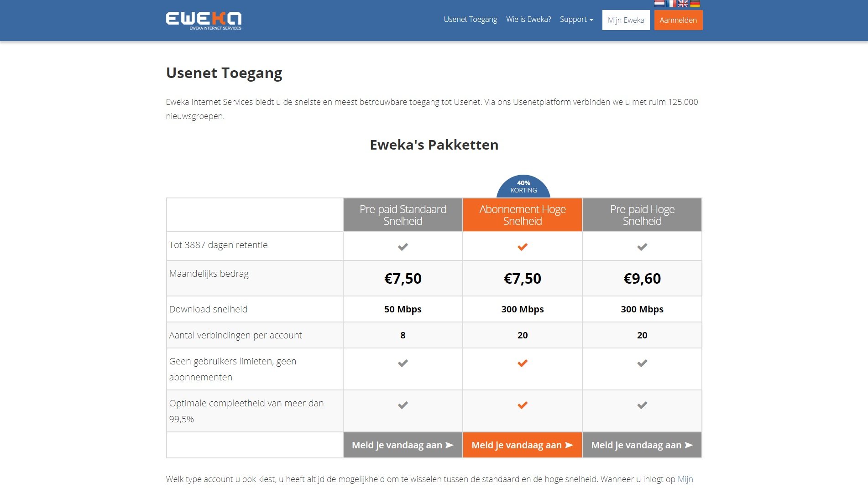Switch site language to English via UK flag

(x=683, y=4)
